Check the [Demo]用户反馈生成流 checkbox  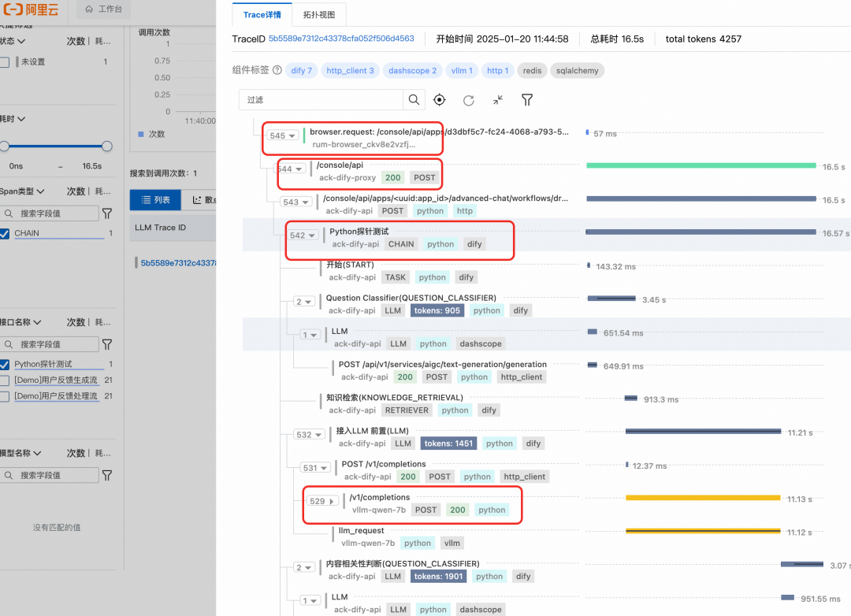[x=5, y=380]
